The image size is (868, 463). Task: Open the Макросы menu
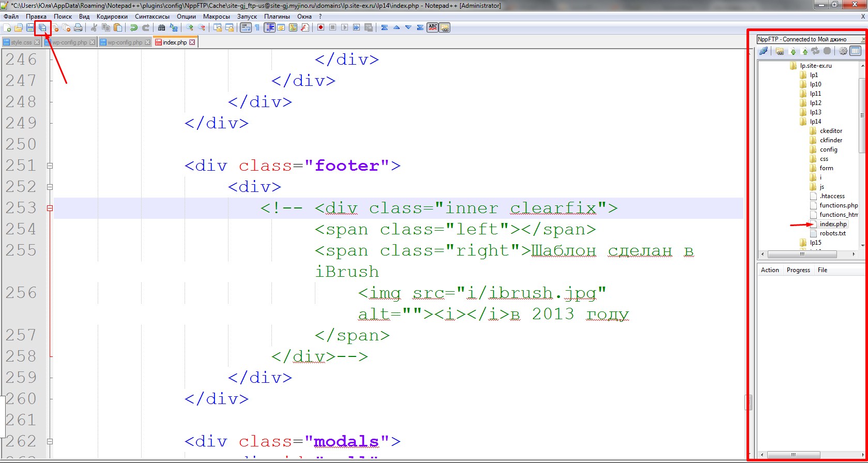coord(216,17)
